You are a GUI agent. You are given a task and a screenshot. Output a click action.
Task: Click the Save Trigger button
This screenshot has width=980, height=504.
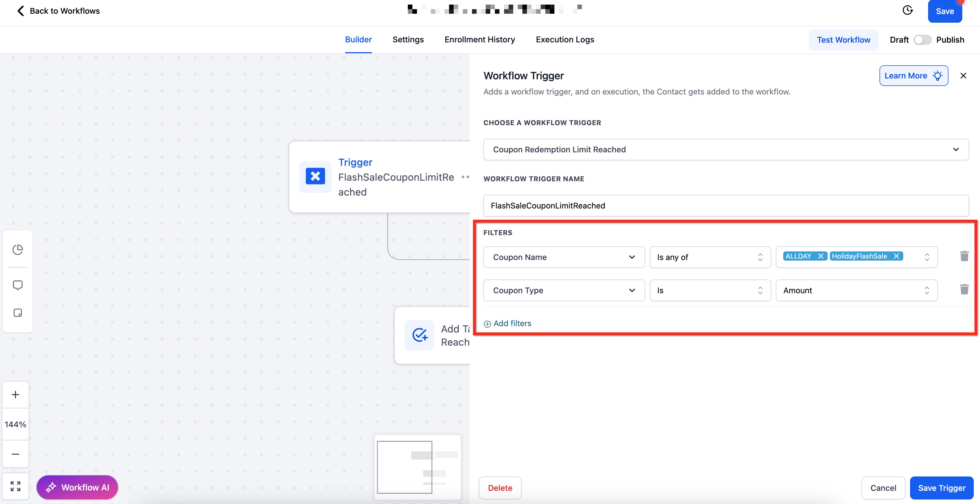(941, 488)
